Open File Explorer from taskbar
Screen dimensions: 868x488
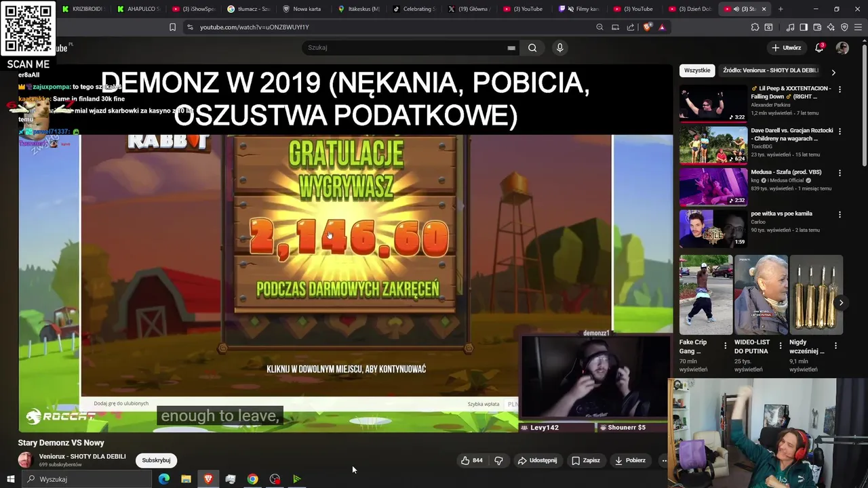[186, 479]
